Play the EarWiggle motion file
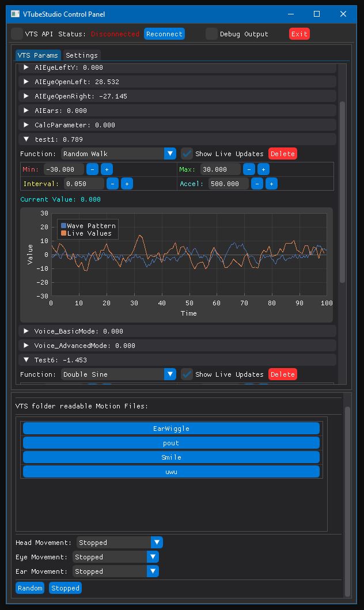The height and width of the screenshot is (610, 364). point(171,429)
